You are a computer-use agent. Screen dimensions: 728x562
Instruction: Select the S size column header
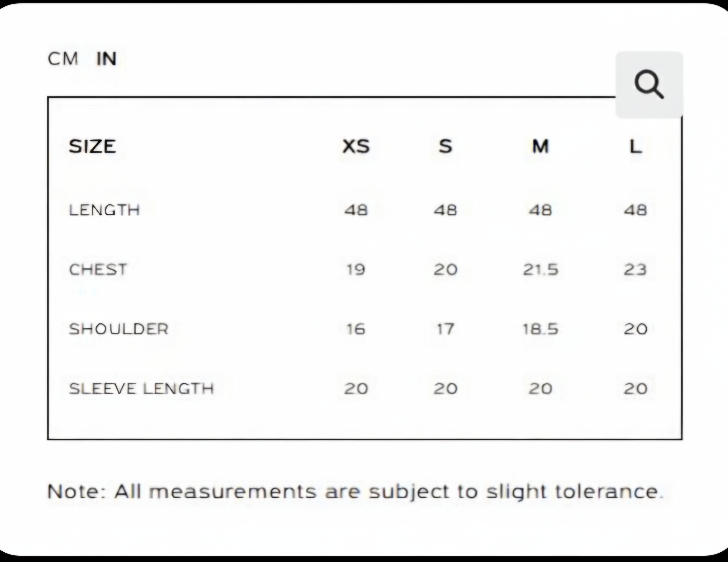(445, 147)
